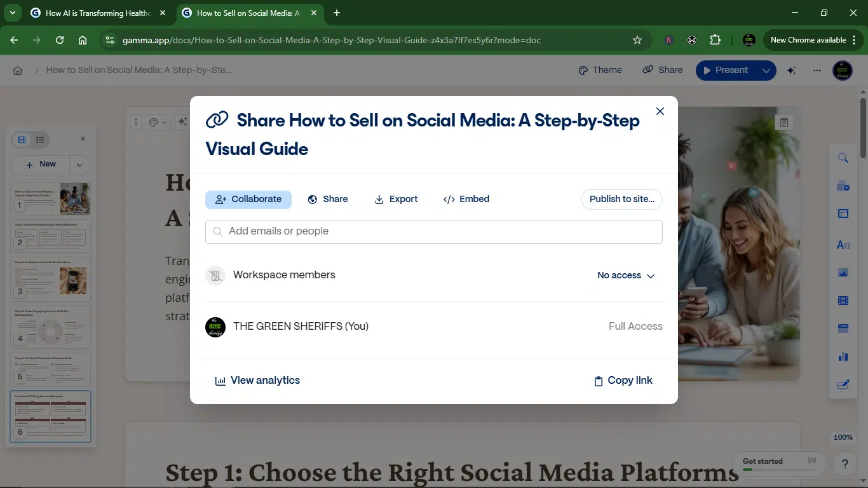Open the user profile avatar in top bar

(x=843, y=71)
